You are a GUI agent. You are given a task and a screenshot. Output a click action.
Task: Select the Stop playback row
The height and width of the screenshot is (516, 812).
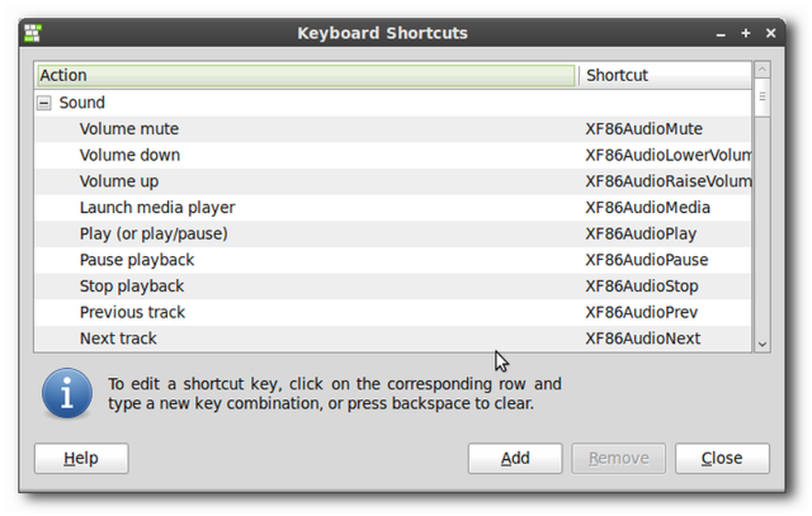[392, 287]
